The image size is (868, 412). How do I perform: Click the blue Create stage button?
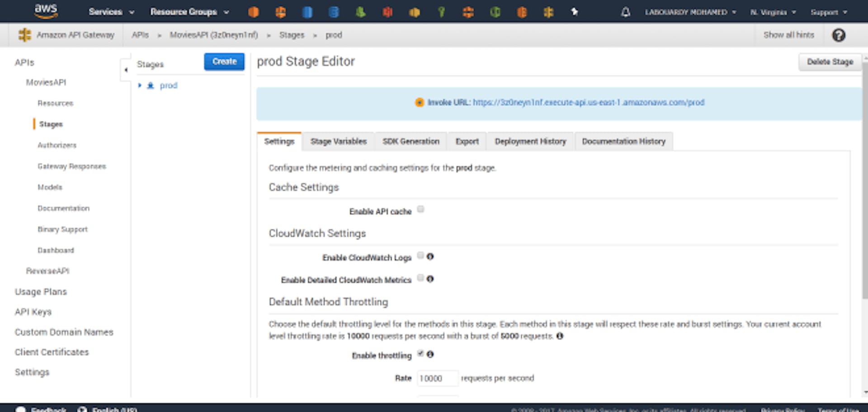pyautogui.click(x=224, y=62)
